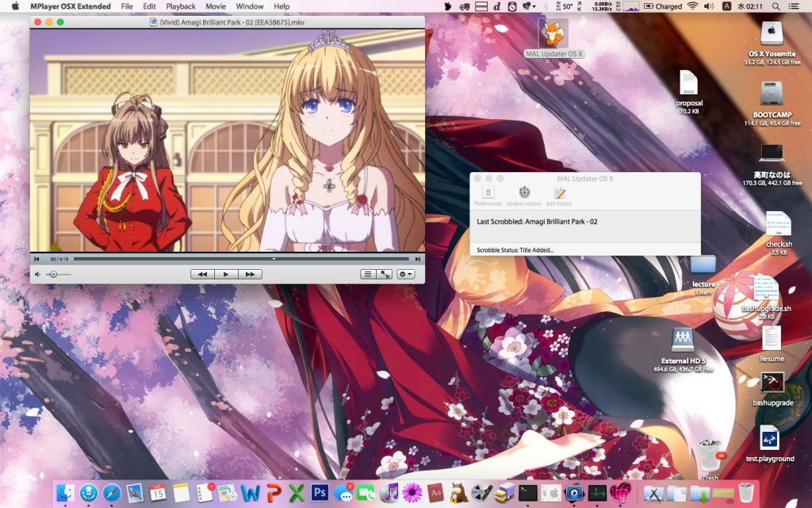
Task: Open Reminders from the Dock
Action: tap(204, 492)
